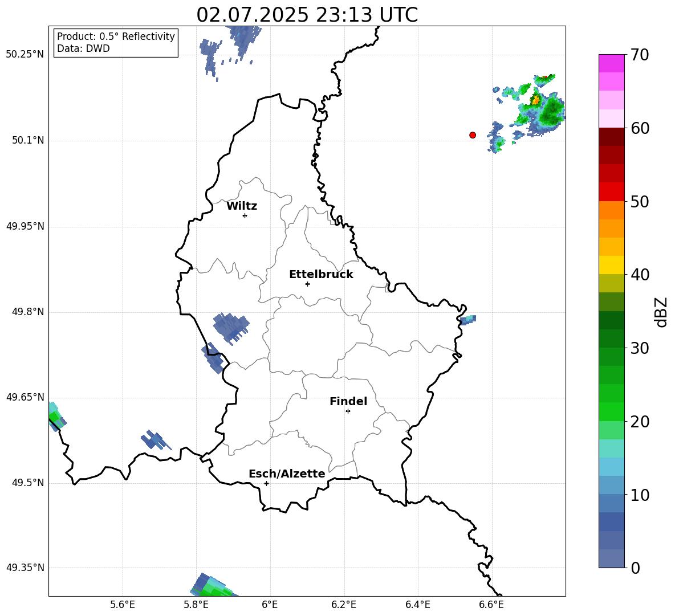Click the magenta top colorbar segment
675x616 pixels.
pyautogui.click(x=611, y=63)
